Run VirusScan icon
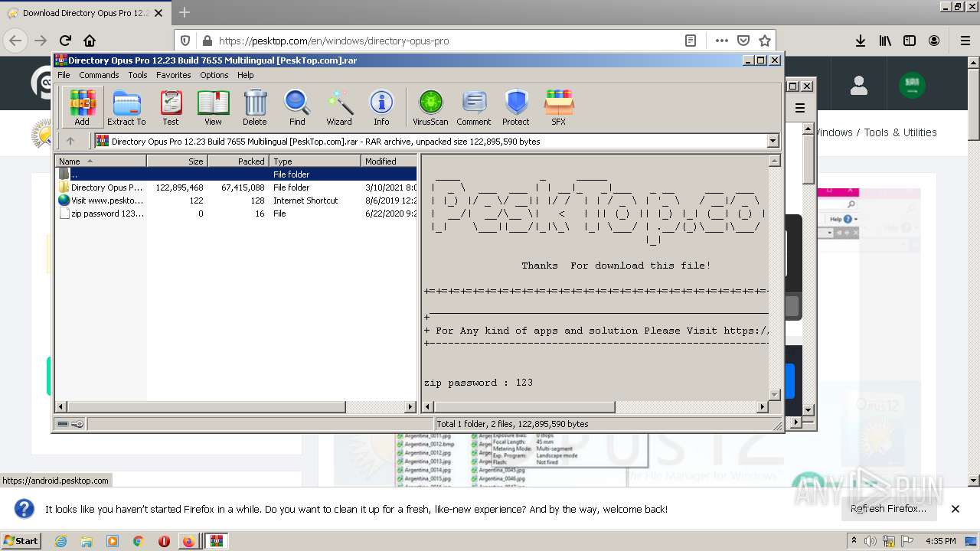The width and height of the screenshot is (980, 551). point(430,107)
